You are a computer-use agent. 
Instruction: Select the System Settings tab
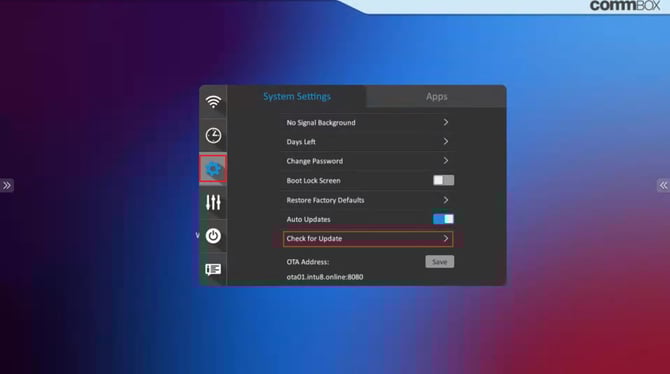(x=297, y=97)
